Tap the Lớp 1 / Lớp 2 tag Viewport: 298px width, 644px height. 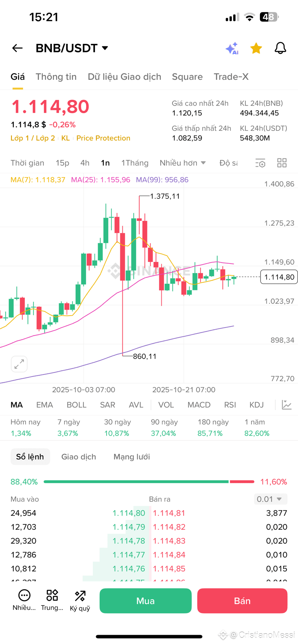tap(33, 138)
